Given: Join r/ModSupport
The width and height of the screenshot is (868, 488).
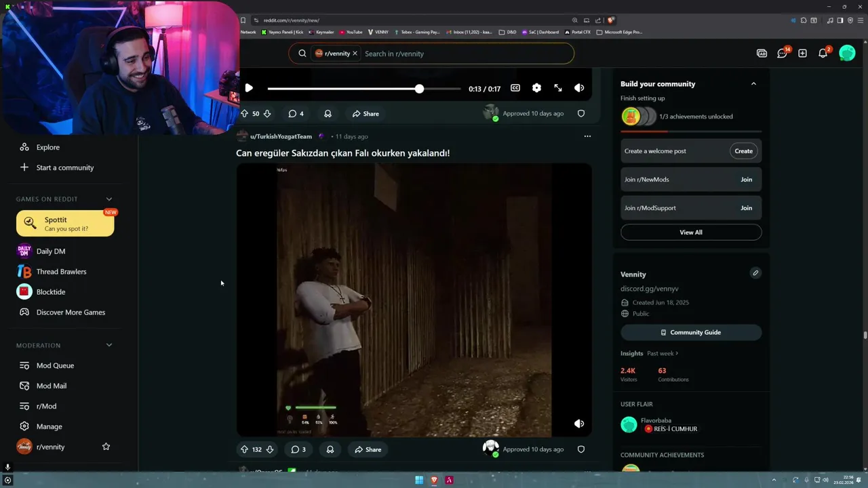Looking at the screenshot, I should tap(747, 208).
